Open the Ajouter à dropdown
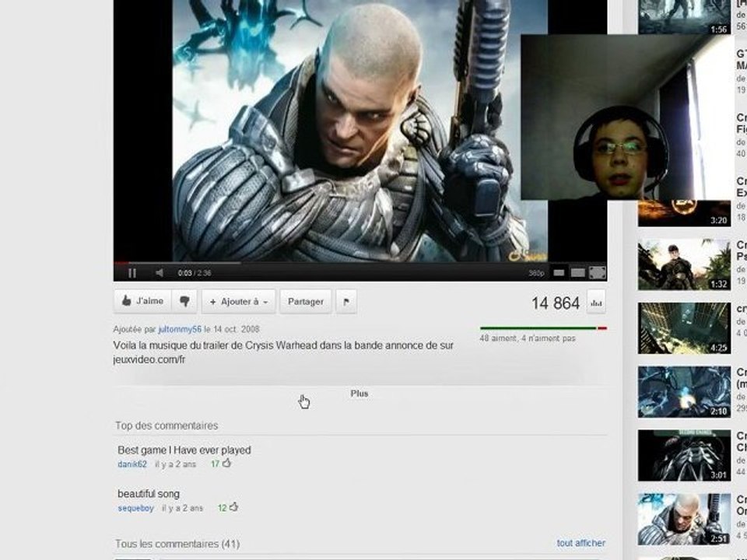This screenshot has height=560, width=747. (239, 302)
